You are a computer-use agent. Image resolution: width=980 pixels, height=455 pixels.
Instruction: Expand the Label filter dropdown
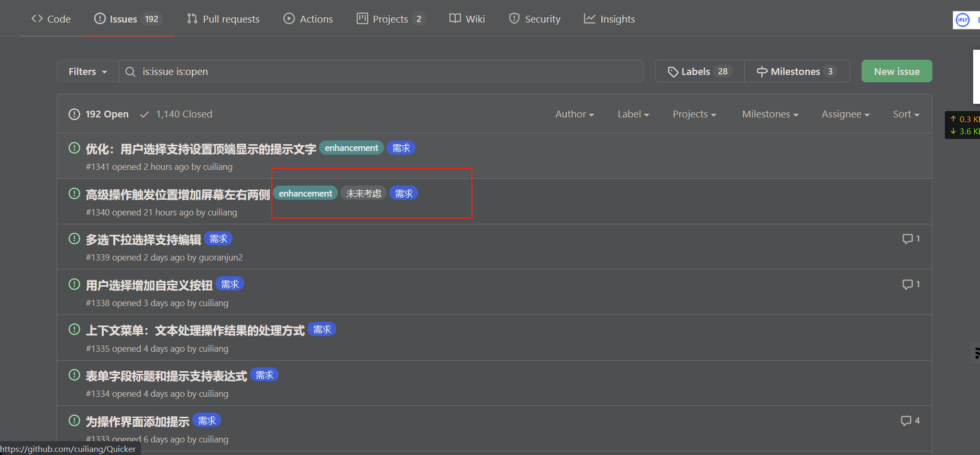[x=633, y=114]
